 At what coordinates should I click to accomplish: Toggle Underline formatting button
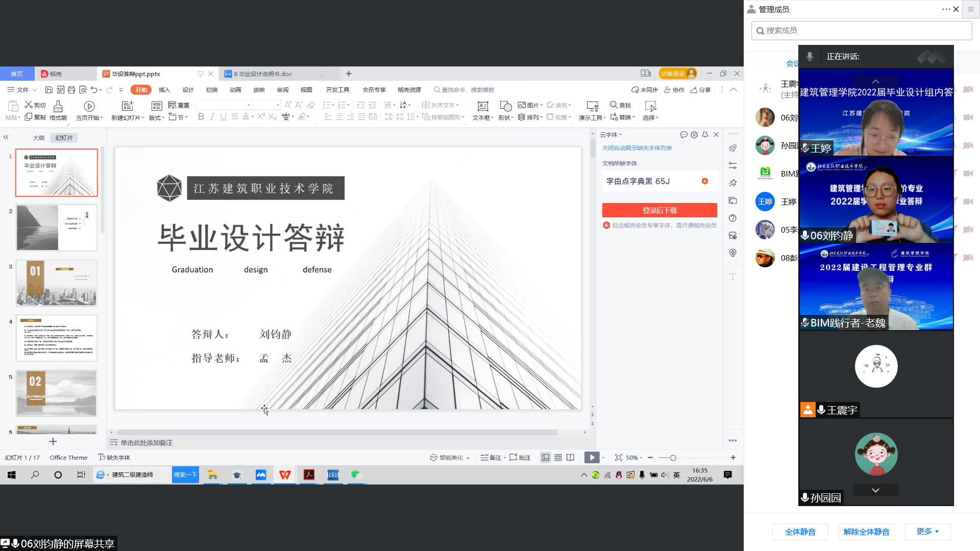223,117
